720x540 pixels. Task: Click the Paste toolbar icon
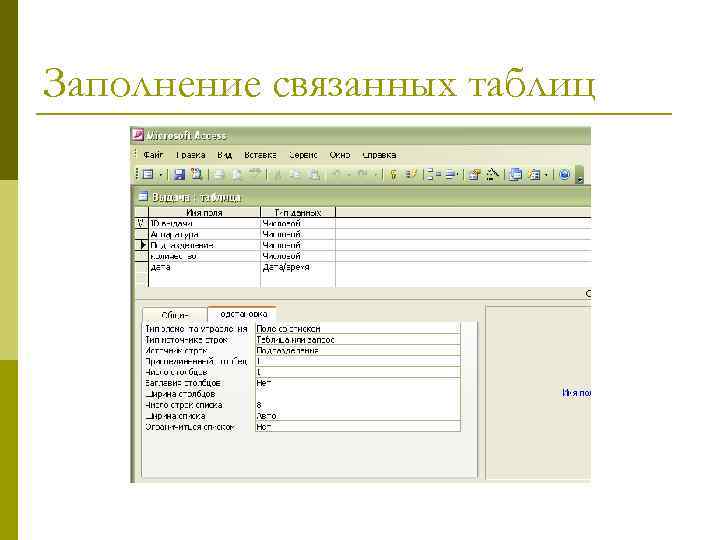(x=314, y=174)
